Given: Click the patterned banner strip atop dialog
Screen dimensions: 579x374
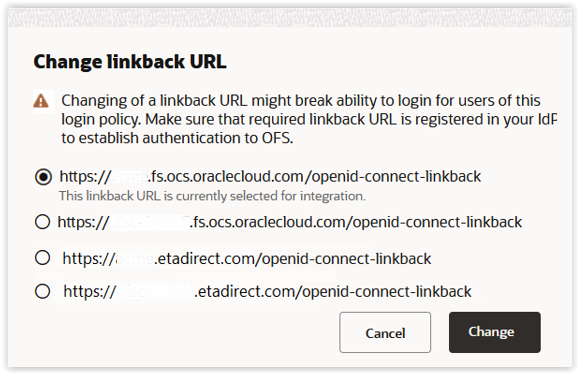Looking at the screenshot, I should [290, 17].
